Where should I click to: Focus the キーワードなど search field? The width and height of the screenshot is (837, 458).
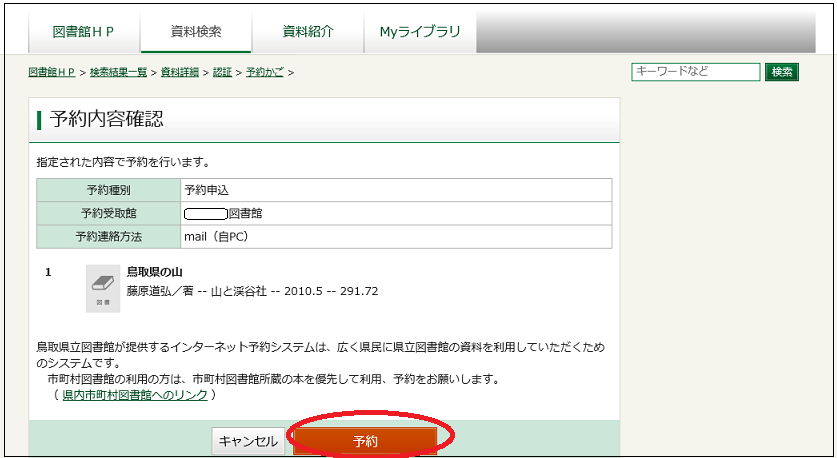point(696,72)
